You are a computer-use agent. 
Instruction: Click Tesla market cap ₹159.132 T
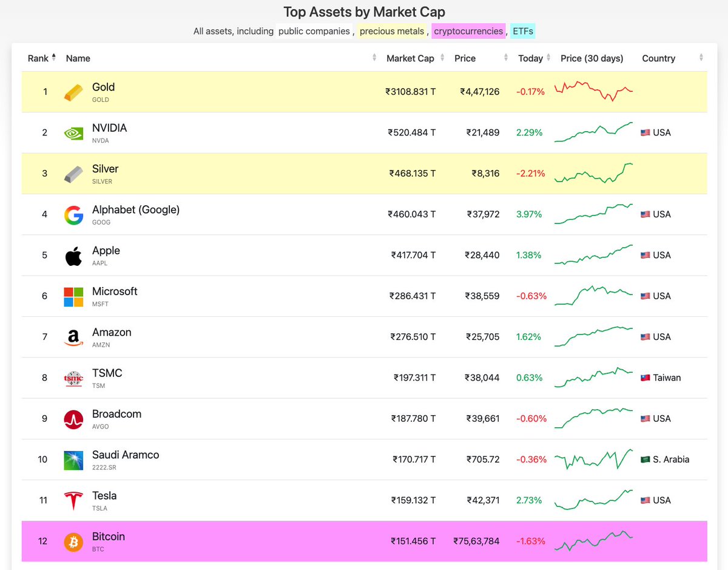pos(413,500)
